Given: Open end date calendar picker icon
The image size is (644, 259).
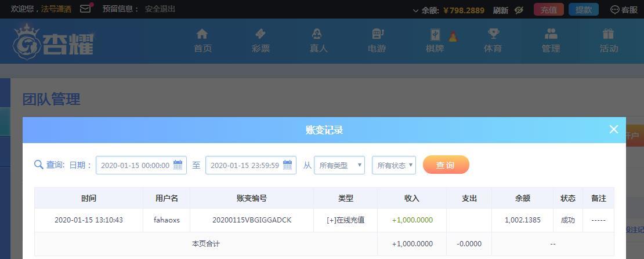Looking at the screenshot, I should click(288, 165).
